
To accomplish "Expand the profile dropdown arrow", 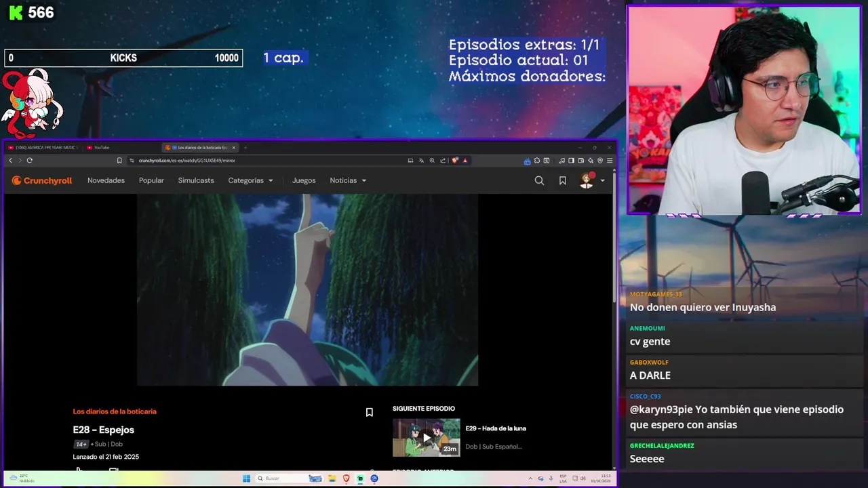I will (x=602, y=181).
